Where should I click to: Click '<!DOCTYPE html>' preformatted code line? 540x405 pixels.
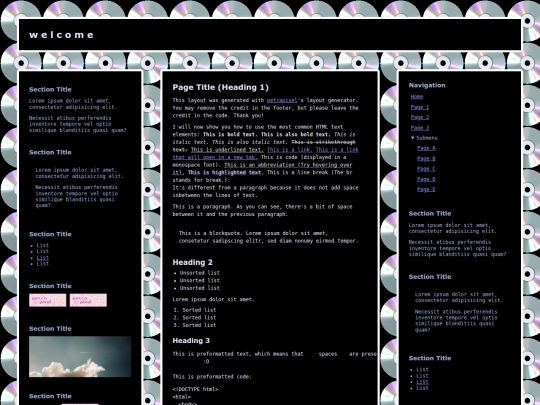click(x=195, y=389)
